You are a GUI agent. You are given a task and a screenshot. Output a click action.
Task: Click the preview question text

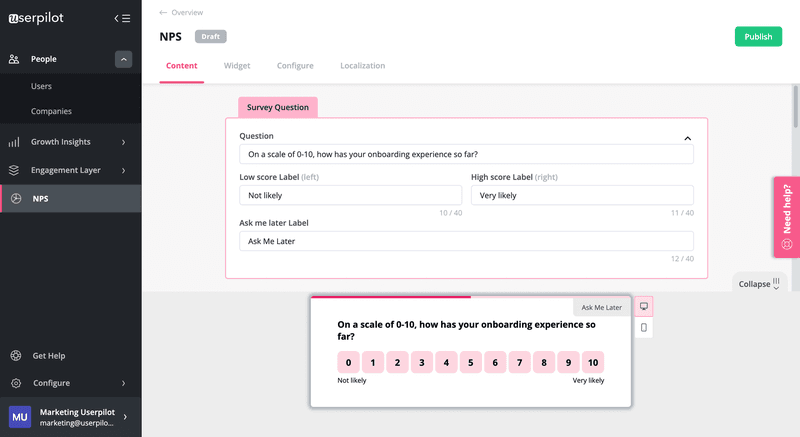466,330
